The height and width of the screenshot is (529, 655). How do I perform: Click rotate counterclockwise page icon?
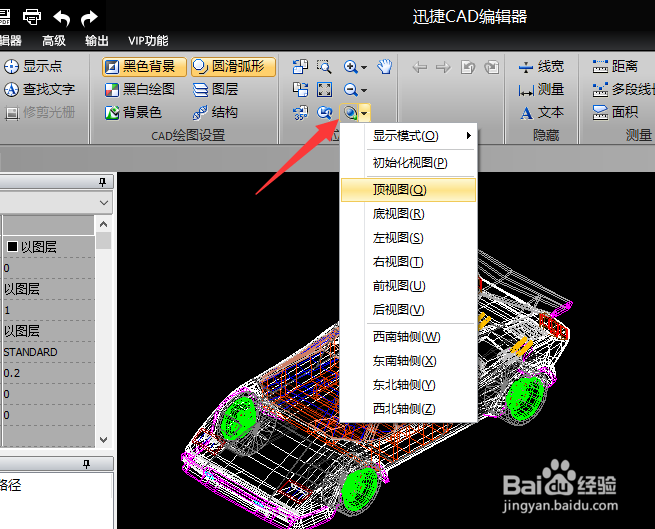click(300, 66)
